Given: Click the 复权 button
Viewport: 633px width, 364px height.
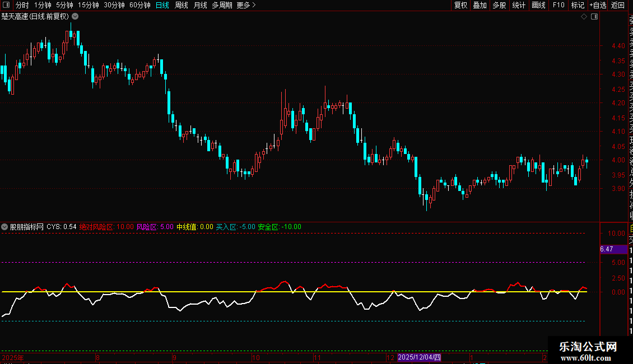Looking at the screenshot, I should click(x=460, y=5).
